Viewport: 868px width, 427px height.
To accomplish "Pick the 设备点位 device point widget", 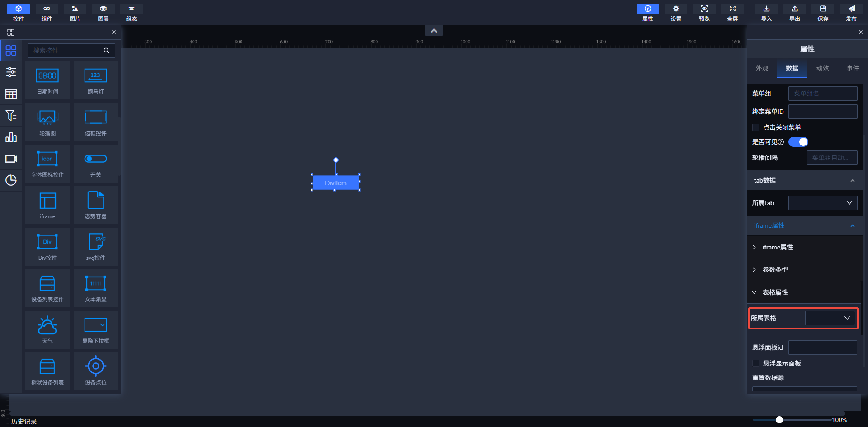I will (x=95, y=371).
